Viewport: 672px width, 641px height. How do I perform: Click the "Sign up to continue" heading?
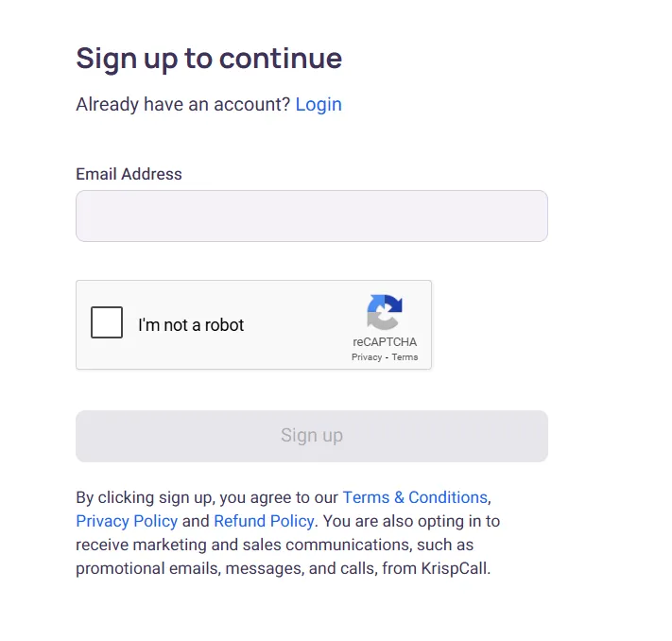tap(209, 59)
